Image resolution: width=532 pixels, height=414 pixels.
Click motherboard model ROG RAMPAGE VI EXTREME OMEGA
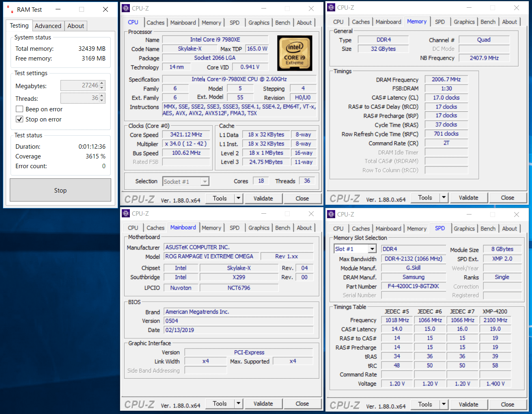(x=211, y=256)
